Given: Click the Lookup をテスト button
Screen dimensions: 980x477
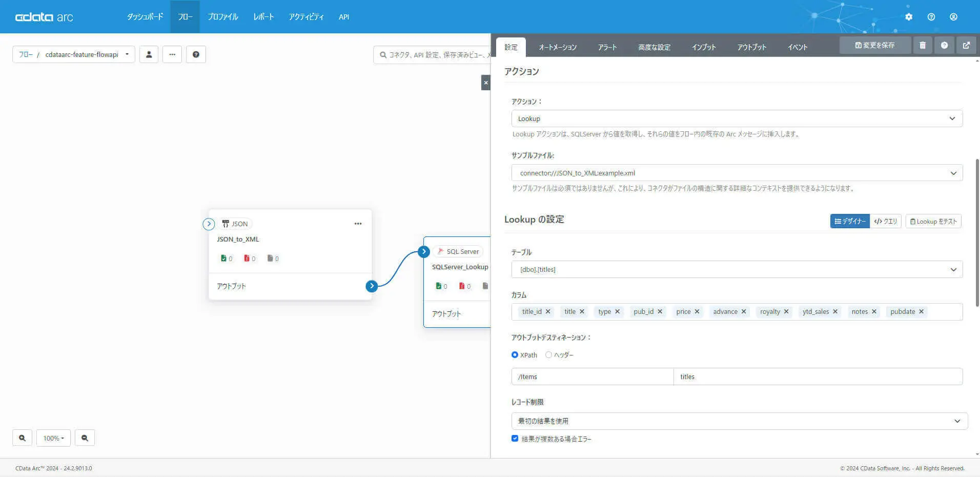Looking at the screenshot, I should pyautogui.click(x=933, y=221).
